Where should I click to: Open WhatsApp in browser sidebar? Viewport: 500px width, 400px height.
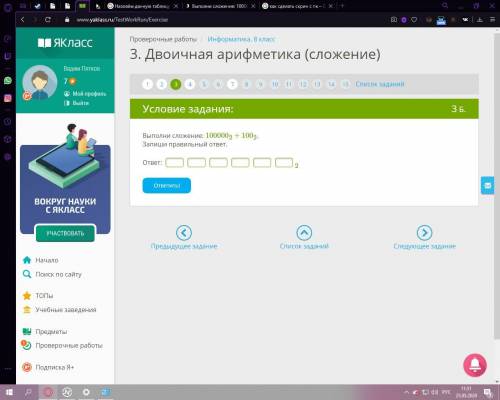coord(8,80)
